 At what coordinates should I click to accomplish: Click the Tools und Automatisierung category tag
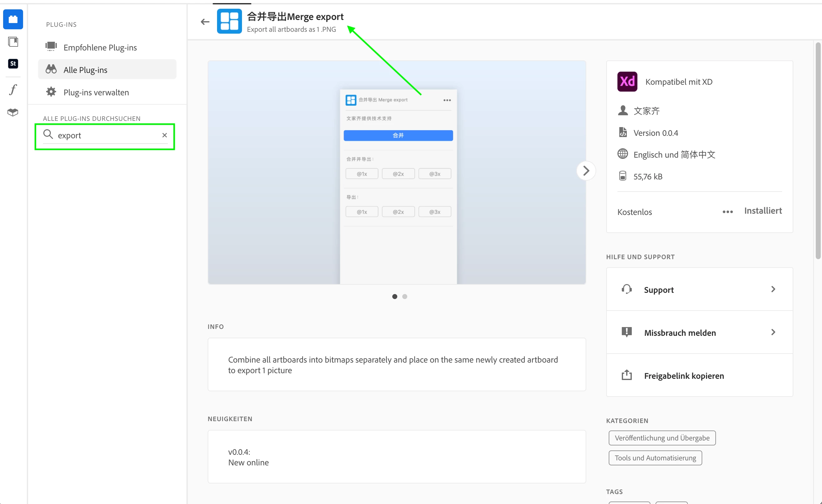[655, 458]
